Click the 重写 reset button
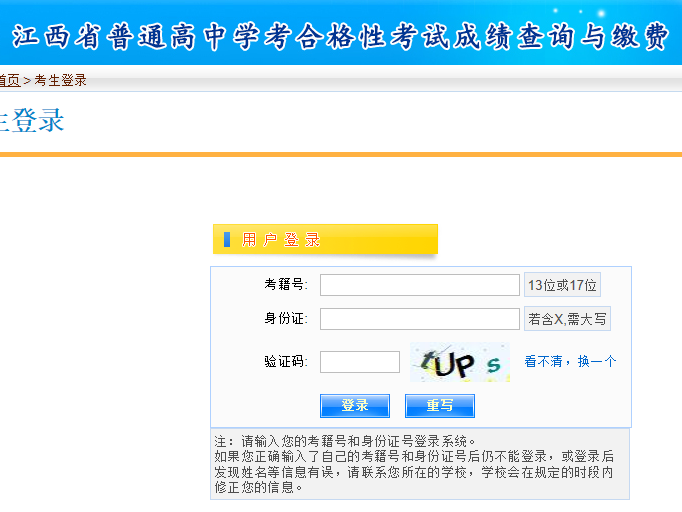The width and height of the screenshot is (682, 512). (x=440, y=406)
